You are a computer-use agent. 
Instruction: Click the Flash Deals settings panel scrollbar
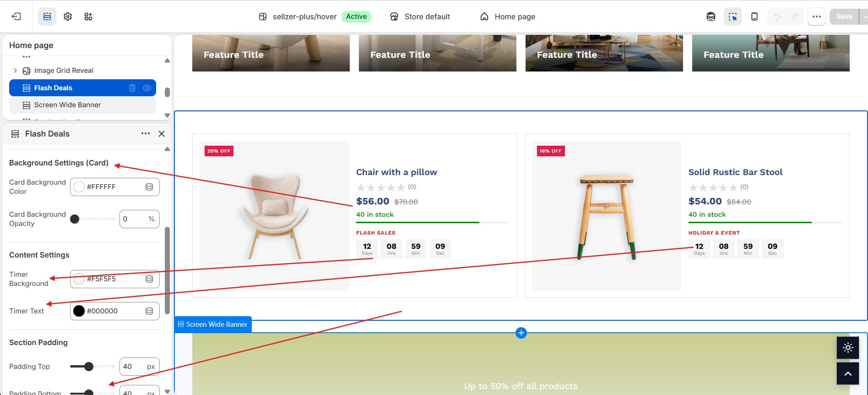pos(167,270)
